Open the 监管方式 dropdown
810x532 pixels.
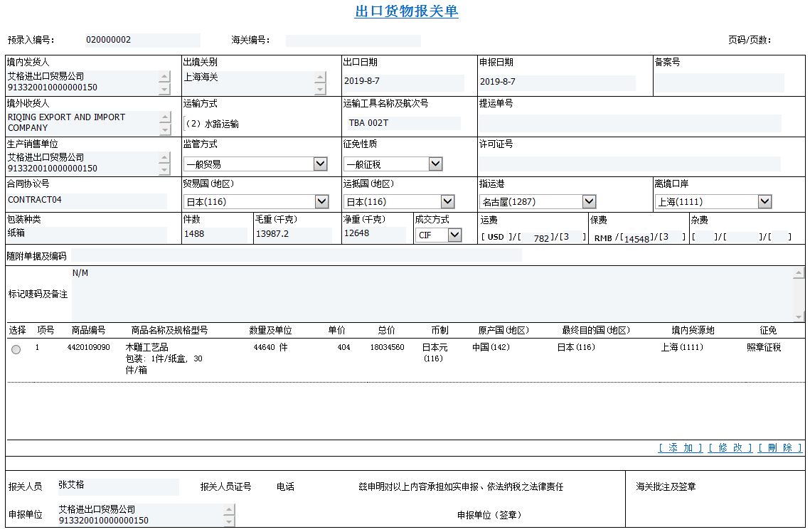click(320, 164)
